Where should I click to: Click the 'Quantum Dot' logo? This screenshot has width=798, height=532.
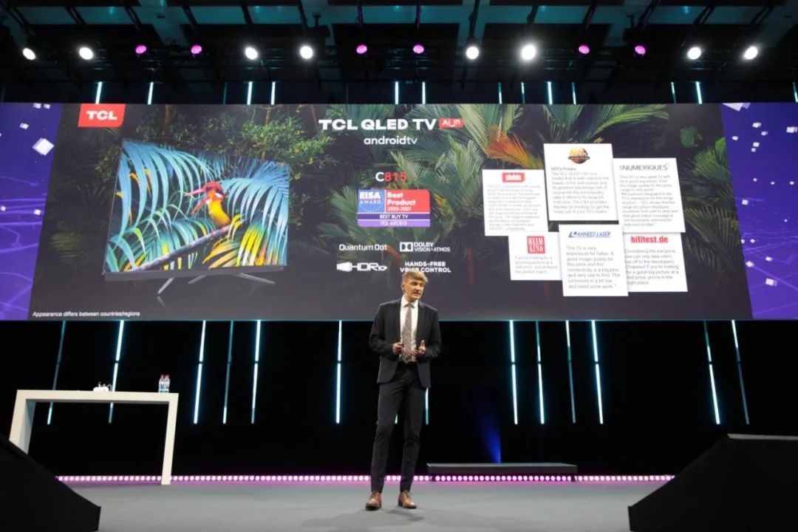[x=363, y=248]
